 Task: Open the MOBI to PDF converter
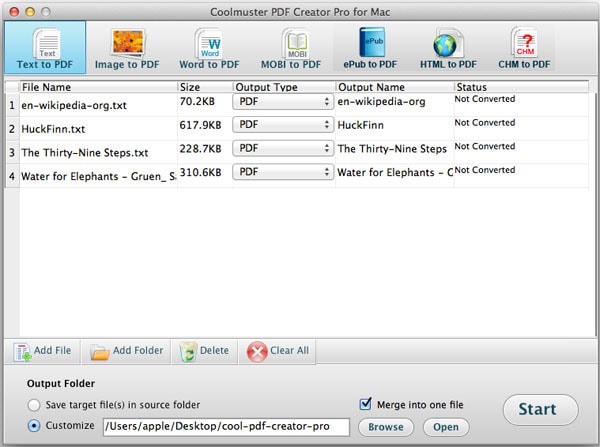tap(291, 48)
